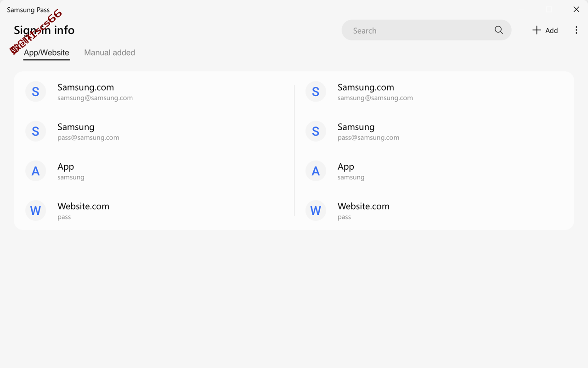Focus the Search input field
This screenshot has height=368, width=588.
coord(426,30)
